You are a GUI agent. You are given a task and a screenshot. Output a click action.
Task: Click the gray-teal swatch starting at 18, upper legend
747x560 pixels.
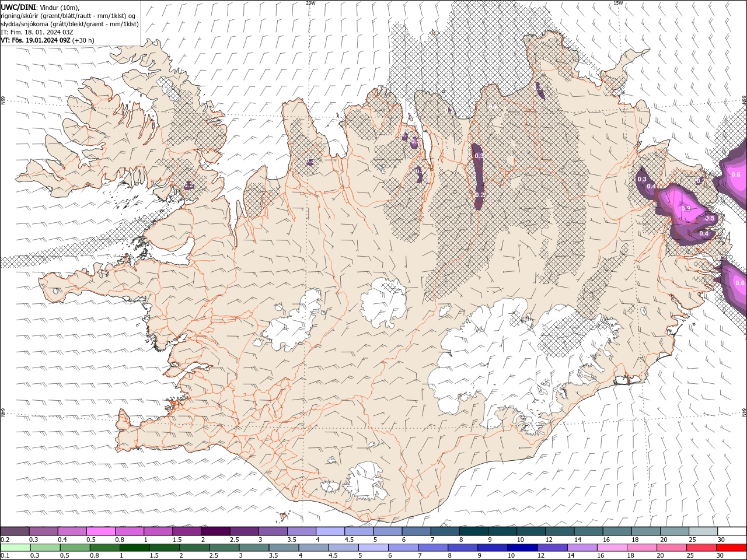pyautogui.click(x=646, y=531)
